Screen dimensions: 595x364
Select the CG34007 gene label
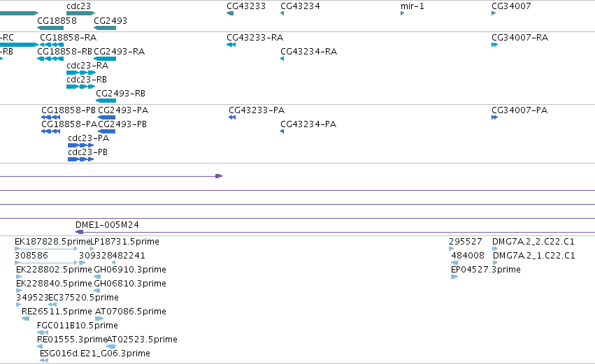tap(511, 6)
